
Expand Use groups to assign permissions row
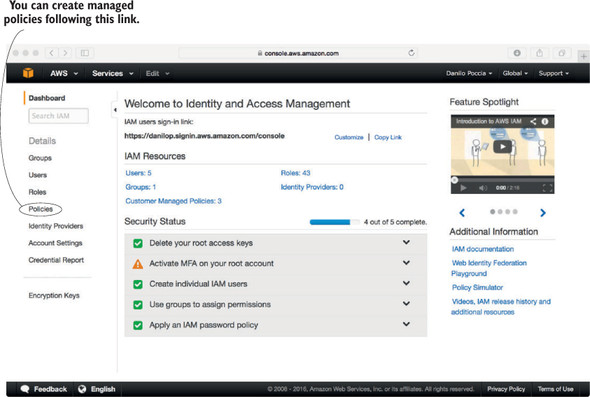(406, 303)
